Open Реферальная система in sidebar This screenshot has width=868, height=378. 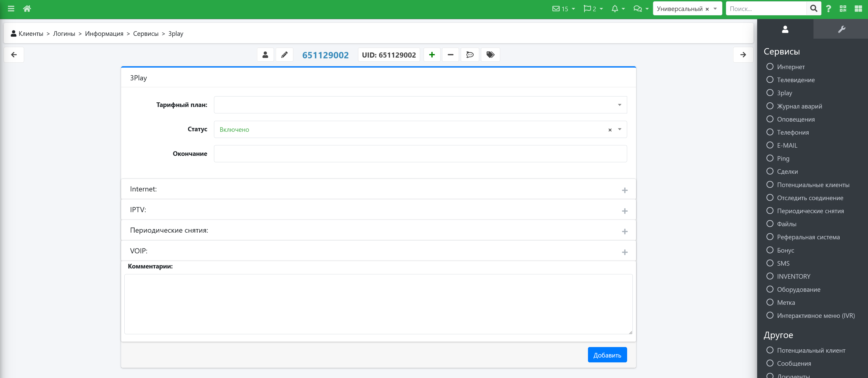coord(808,237)
